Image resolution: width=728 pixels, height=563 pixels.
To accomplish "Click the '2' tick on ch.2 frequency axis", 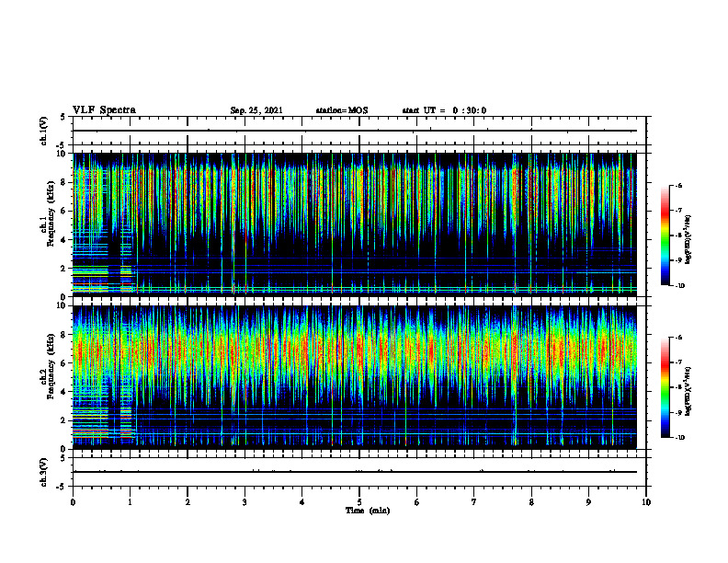I will pyautogui.click(x=64, y=420).
